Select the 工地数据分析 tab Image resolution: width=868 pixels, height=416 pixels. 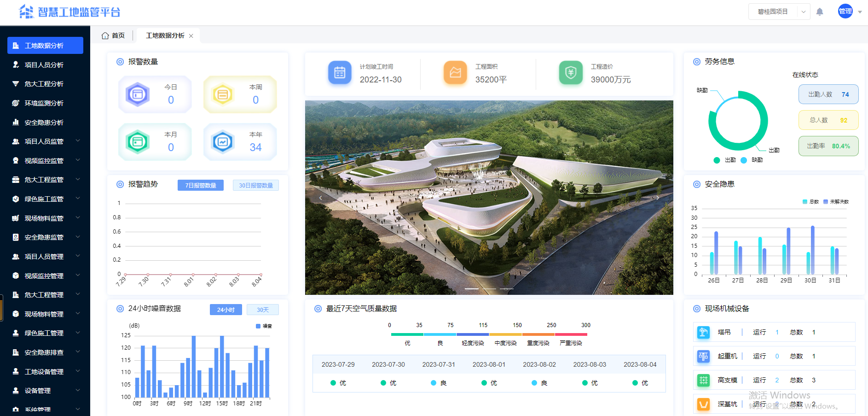(165, 35)
